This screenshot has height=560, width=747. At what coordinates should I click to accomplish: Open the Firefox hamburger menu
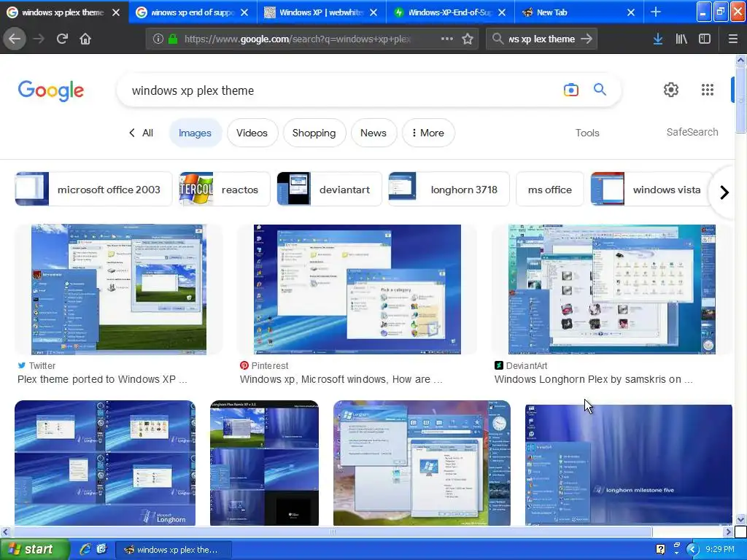(733, 39)
